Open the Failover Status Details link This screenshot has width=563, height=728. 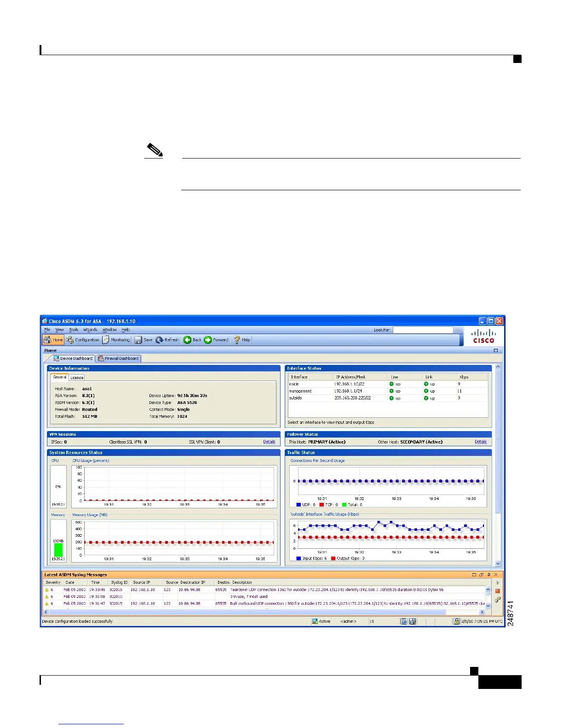(481, 442)
